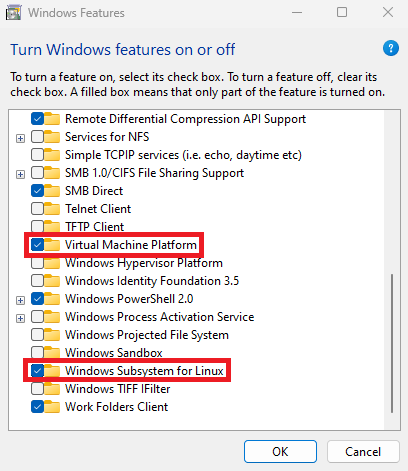Click the Windows Features title bar icon

click(x=14, y=13)
